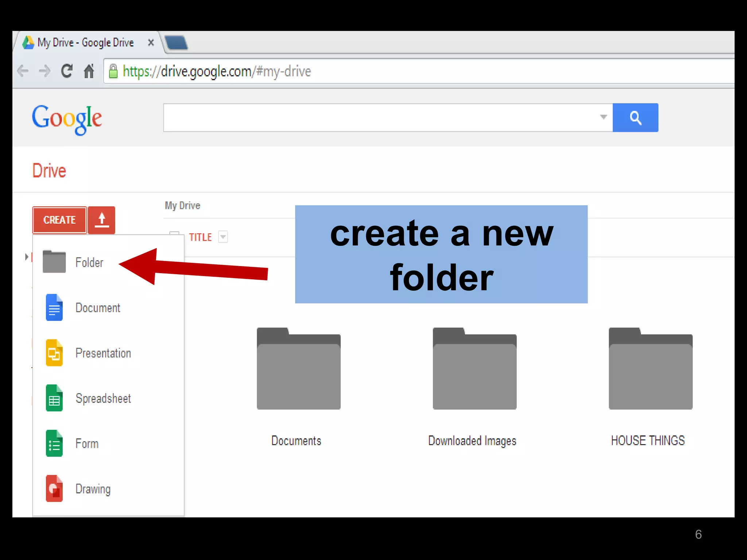This screenshot has width=747, height=560.
Task: Click the My Drive breadcrumb label
Action: pyautogui.click(x=182, y=206)
